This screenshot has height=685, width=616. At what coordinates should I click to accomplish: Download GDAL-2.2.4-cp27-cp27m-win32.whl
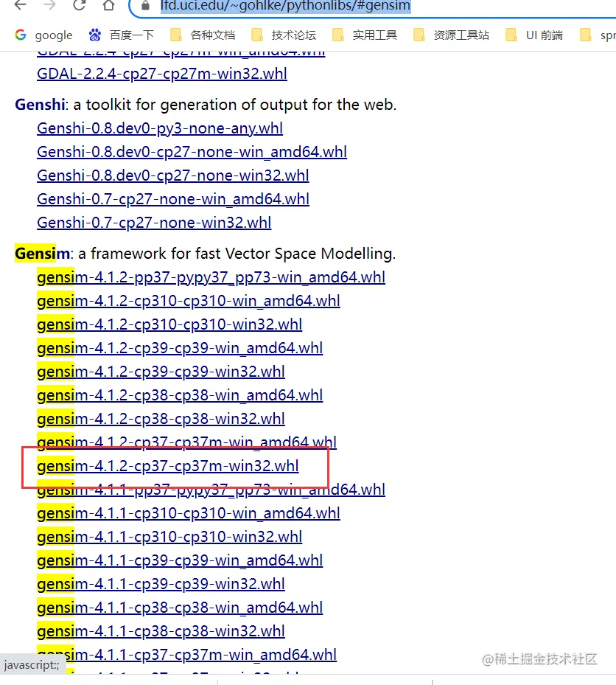coord(162,74)
